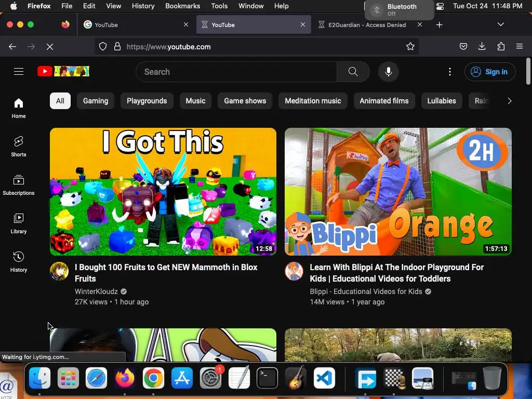Open Firefox extensions puzzle icon

501,46
